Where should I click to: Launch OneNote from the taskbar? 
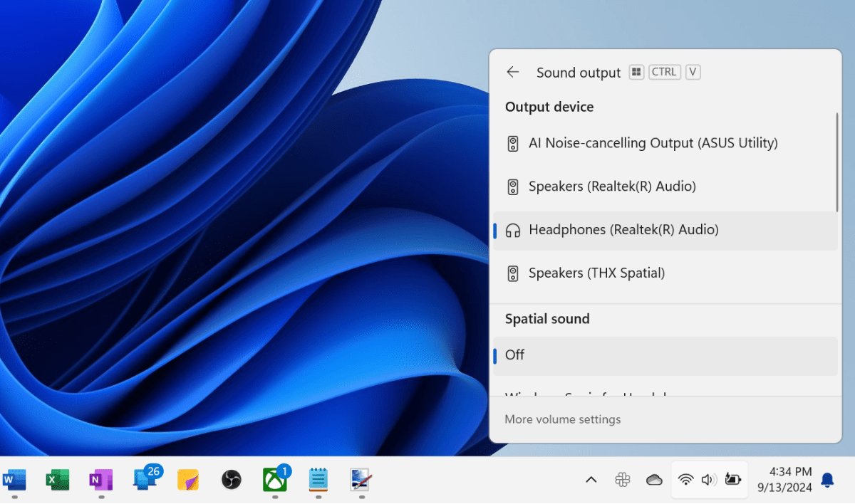pos(100,479)
